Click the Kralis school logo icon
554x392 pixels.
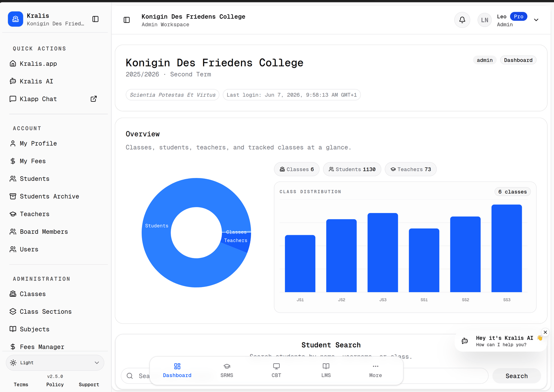15,19
